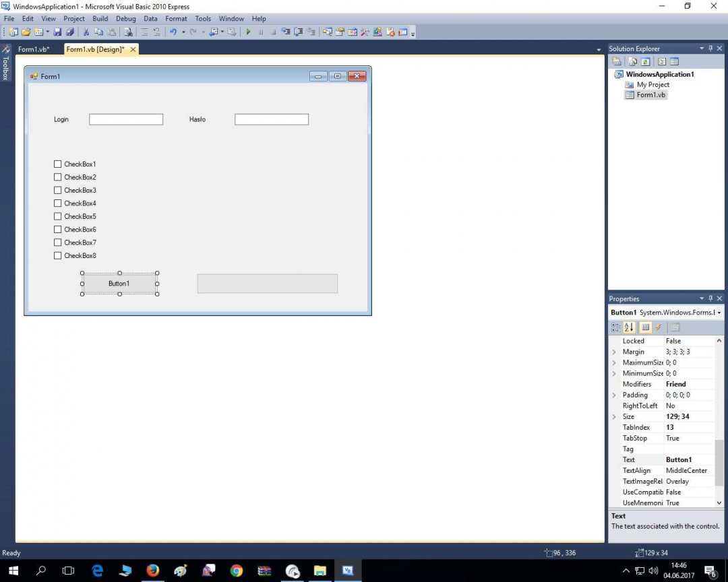This screenshot has height=582, width=728.
Task: Click the Login text box on the form
Action: click(126, 119)
